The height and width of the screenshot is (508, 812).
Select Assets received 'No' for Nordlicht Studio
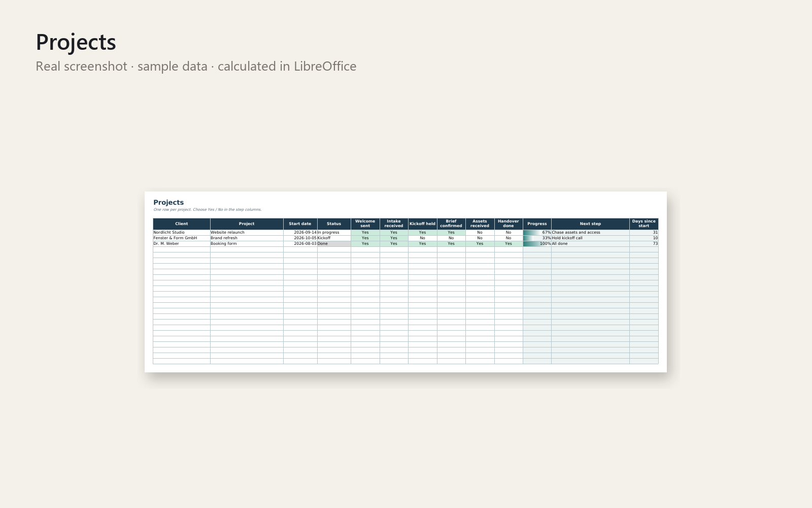480,233
